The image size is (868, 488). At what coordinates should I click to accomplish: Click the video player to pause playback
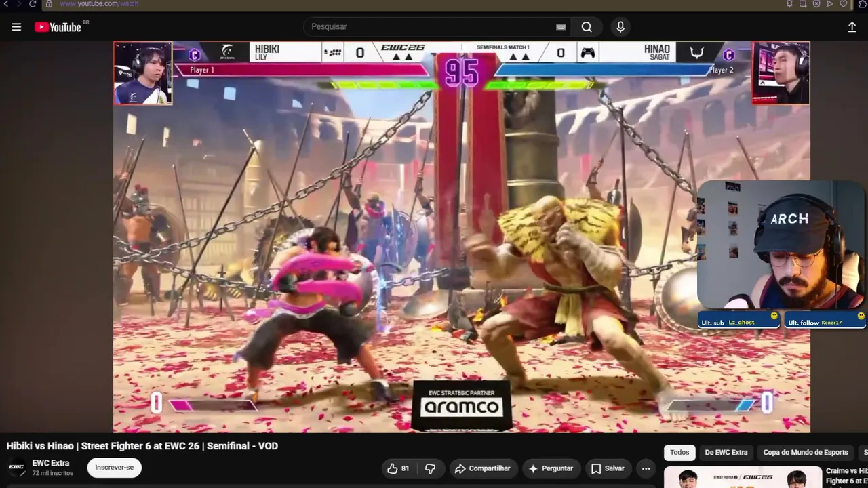tap(461, 237)
